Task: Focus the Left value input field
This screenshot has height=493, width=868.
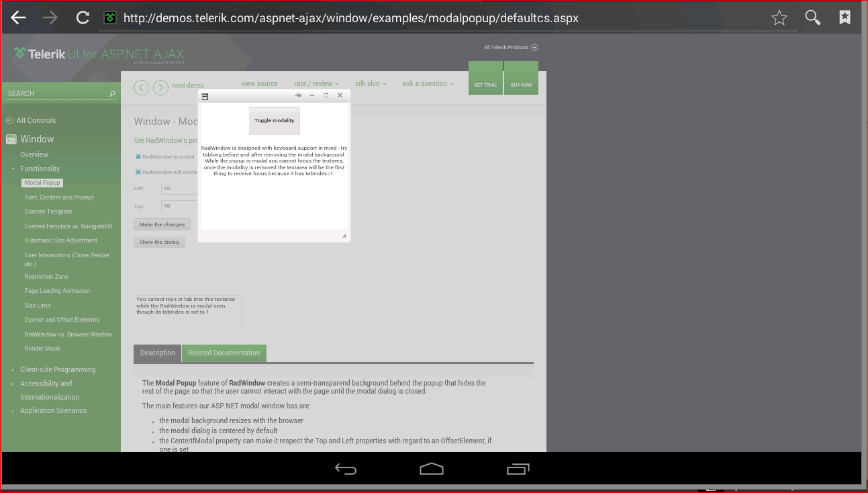Action: tap(179, 189)
